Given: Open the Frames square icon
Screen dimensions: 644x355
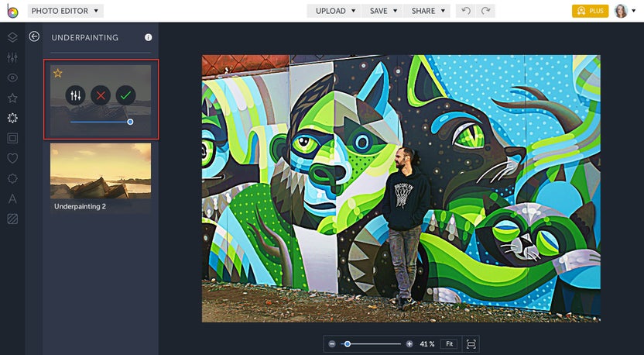Looking at the screenshot, I should click(x=12, y=138).
